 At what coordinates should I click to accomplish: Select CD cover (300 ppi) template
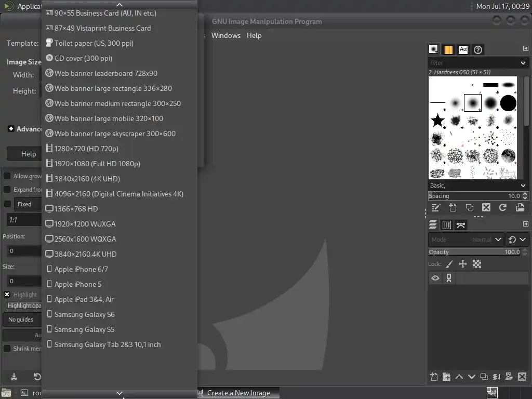tap(119, 58)
